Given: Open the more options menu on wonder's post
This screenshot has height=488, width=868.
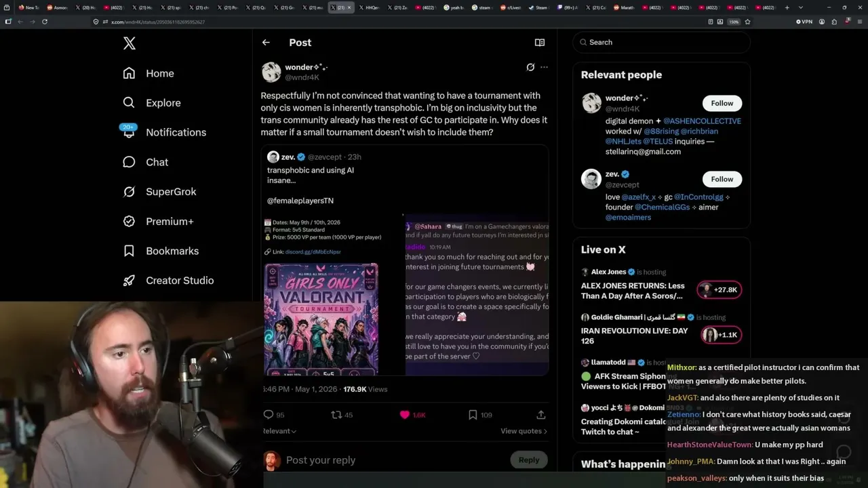Looking at the screenshot, I should [x=544, y=67].
